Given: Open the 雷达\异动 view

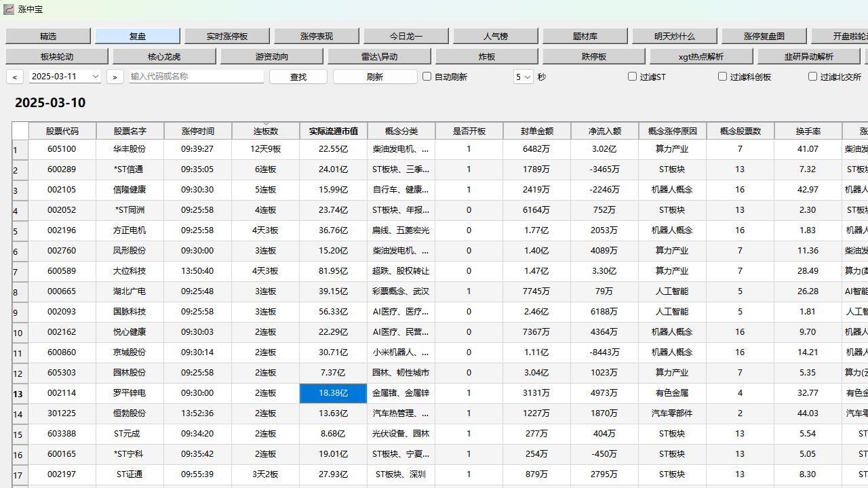Looking at the screenshot, I should point(379,56).
